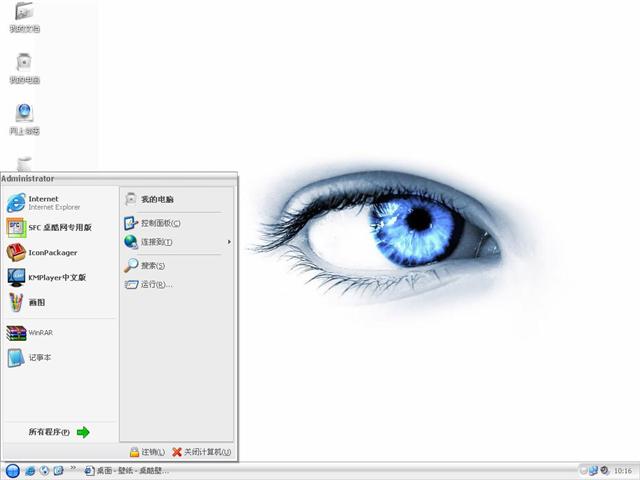Viewport: 640px width, 480px height.
Task: Launch SFC 桌酷网专用版 from Start menu
Action: pos(61,227)
